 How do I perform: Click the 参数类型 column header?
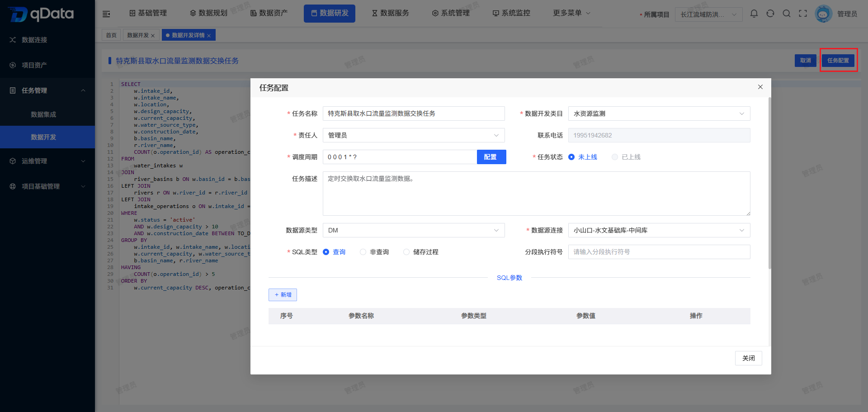[x=473, y=316]
